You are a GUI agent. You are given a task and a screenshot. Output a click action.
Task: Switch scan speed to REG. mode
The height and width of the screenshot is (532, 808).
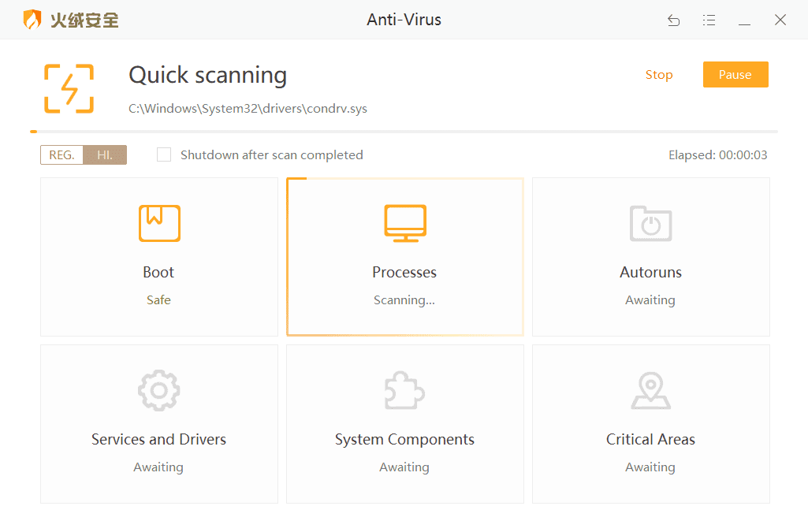click(62, 155)
